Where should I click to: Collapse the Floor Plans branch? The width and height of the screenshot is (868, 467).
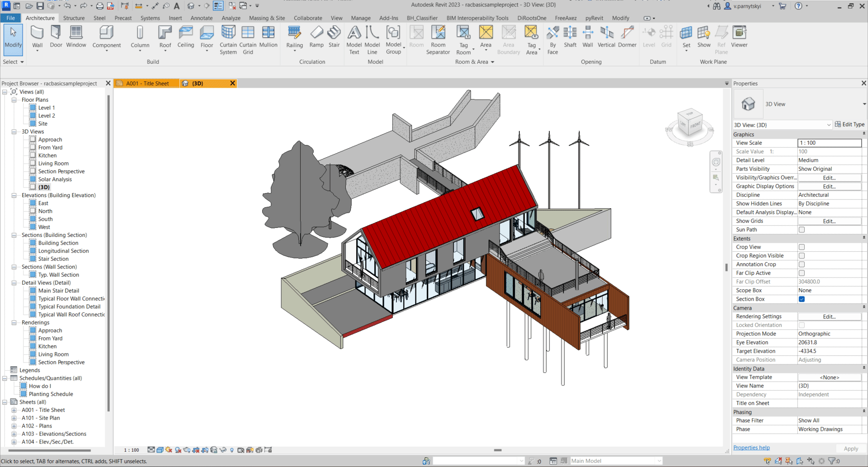(x=14, y=100)
